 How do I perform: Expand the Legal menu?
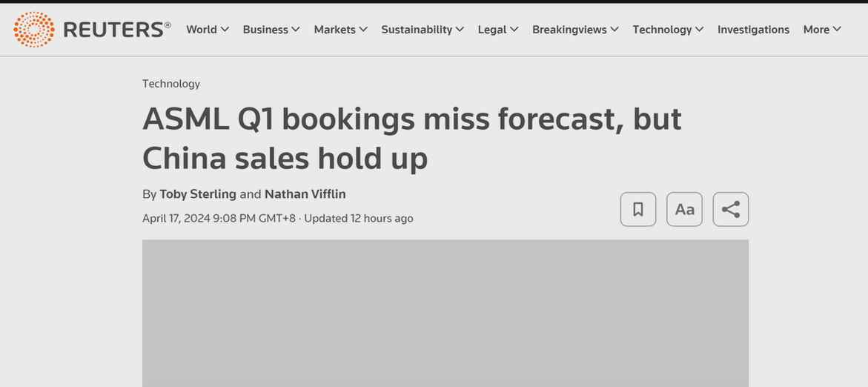click(x=498, y=30)
